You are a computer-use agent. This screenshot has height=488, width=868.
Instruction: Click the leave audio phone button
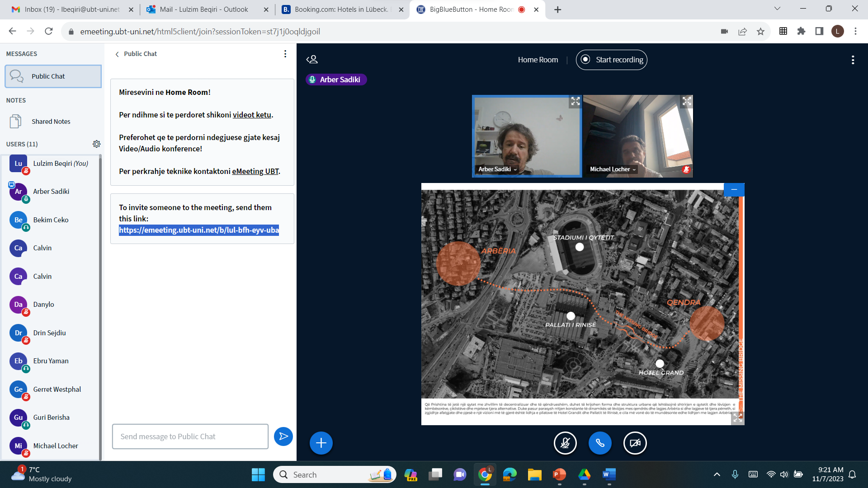(x=600, y=443)
